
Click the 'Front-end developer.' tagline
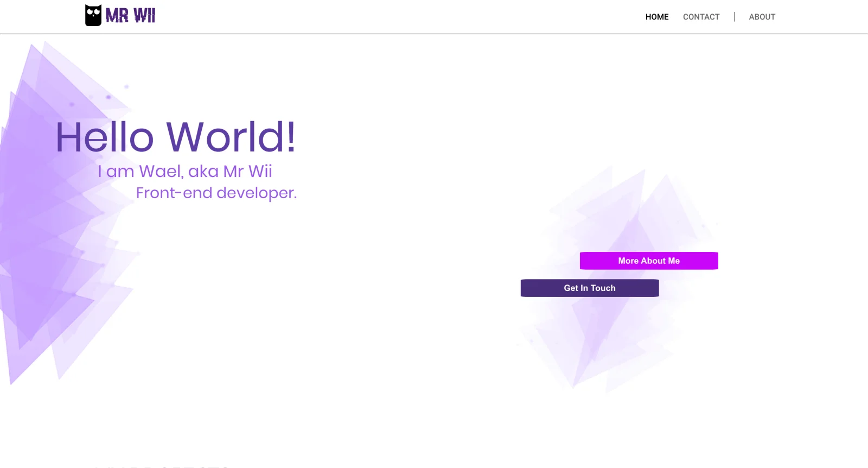pos(216,193)
